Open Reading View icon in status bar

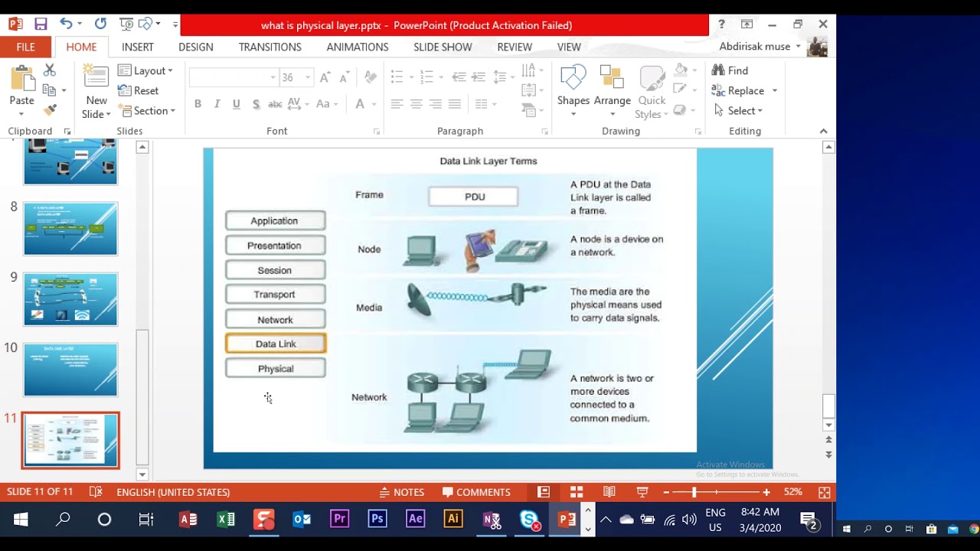609,492
